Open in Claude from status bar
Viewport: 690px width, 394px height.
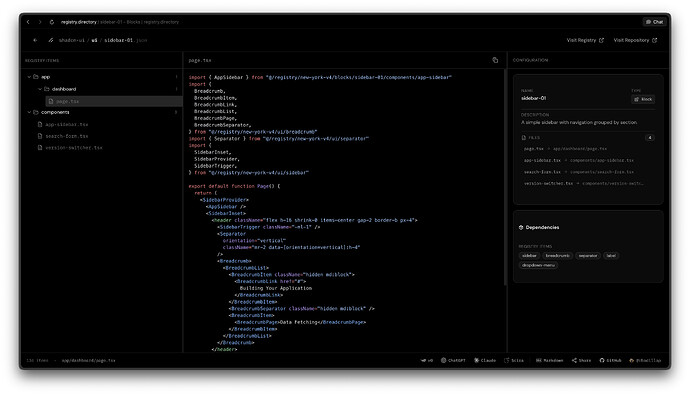485,361
